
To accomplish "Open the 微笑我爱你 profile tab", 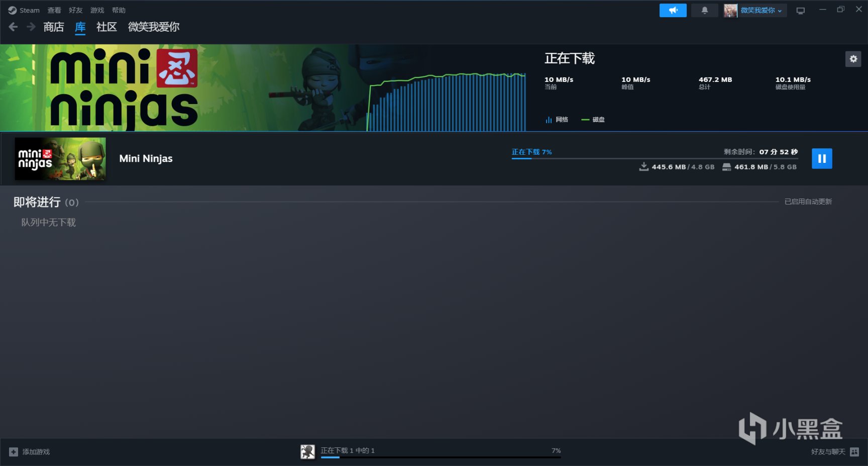I will [154, 27].
